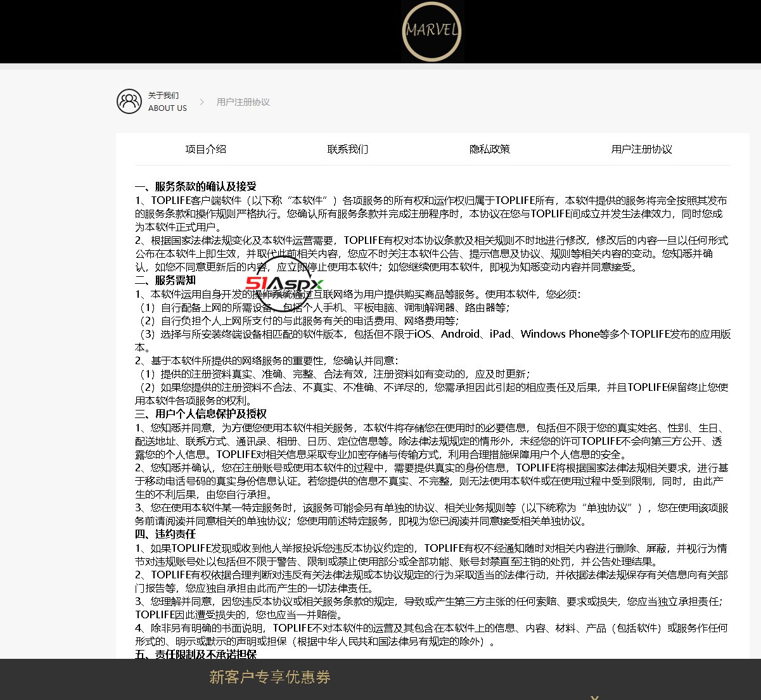Click the line （2）自行负担个人上网所支付的

(297, 321)
